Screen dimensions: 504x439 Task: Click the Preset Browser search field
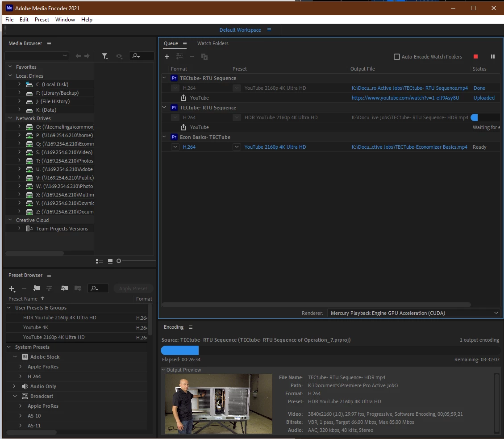pyautogui.click(x=98, y=288)
